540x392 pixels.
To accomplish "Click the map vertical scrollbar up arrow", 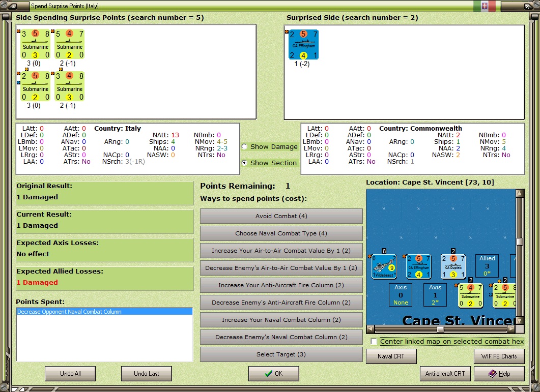I will pyautogui.click(x=520, y=193).
